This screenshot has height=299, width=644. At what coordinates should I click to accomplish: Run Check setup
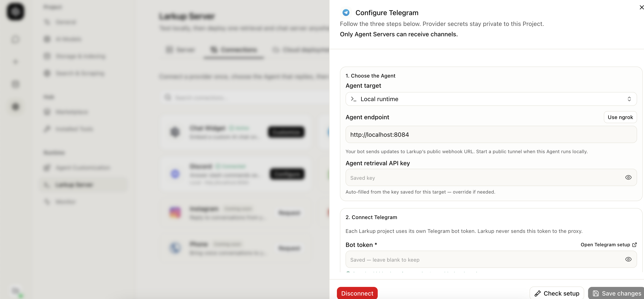click(557, 293)
